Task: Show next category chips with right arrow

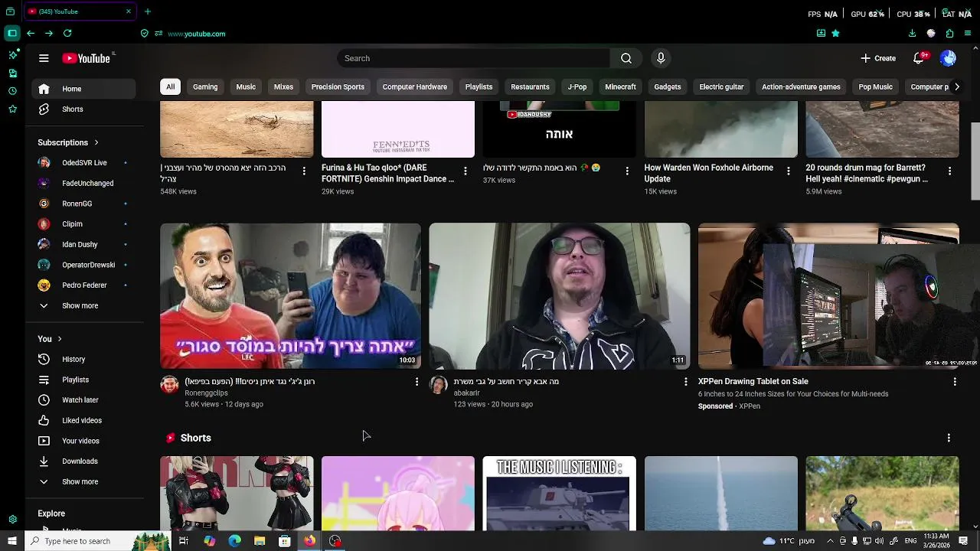Action: click(956, 86)
